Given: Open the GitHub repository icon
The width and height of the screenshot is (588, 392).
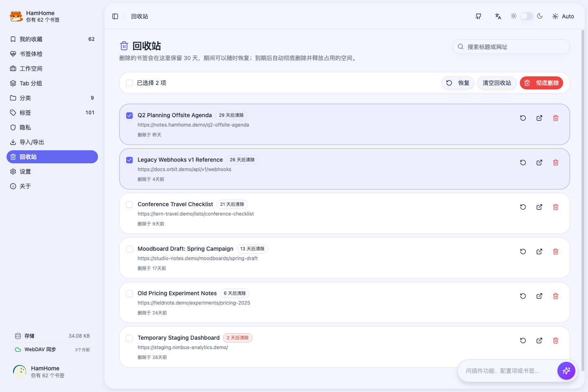Looking at the screenshot, I should (x=479, y=16).
